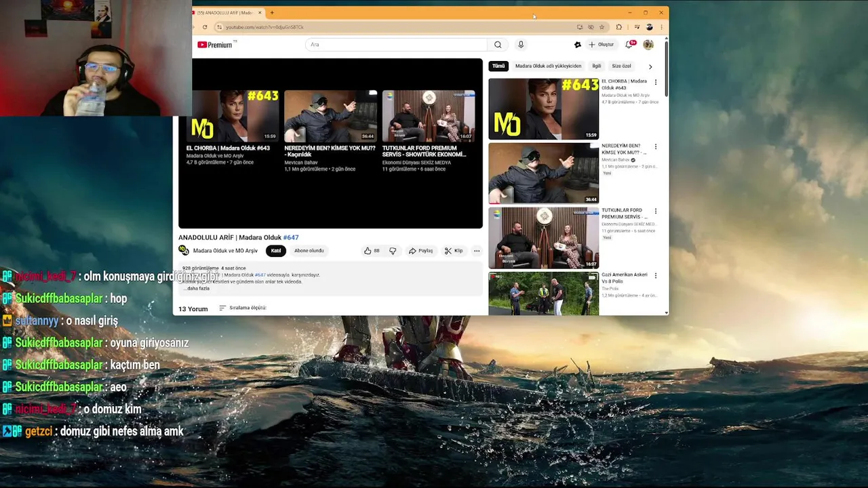This screenshot has height=488, width=868.
Task: Click the search magnifier button
Action: point(498,45)
